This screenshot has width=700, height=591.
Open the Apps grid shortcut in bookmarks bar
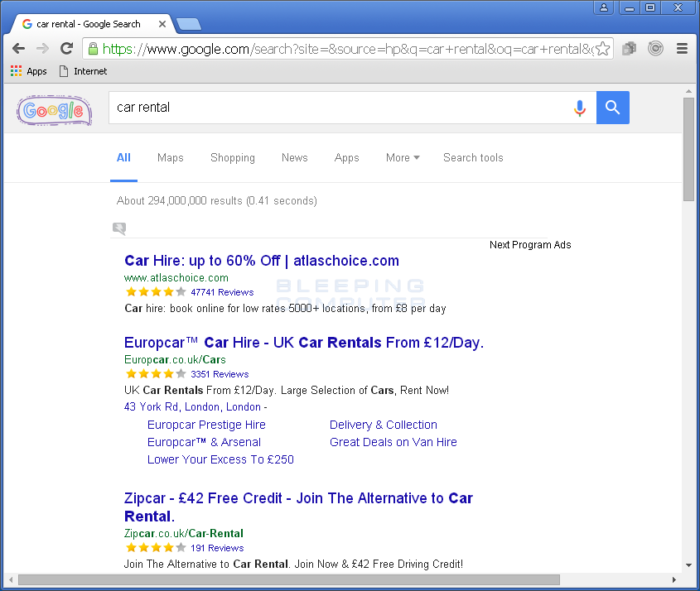coord(28,71)
